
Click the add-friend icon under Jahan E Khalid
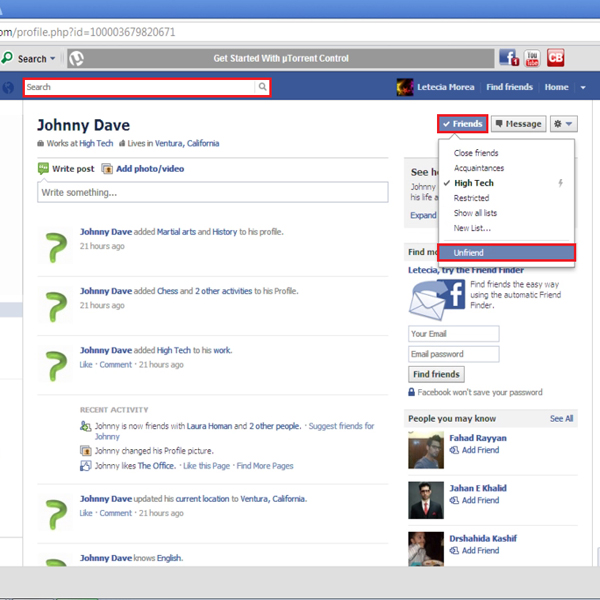point(454,500)
